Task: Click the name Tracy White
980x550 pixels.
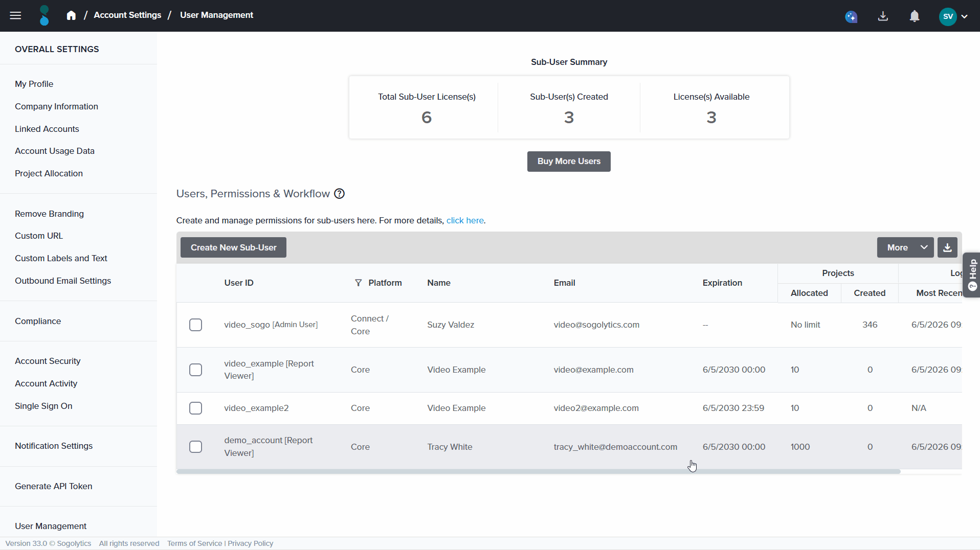Action: pos(450,447)
